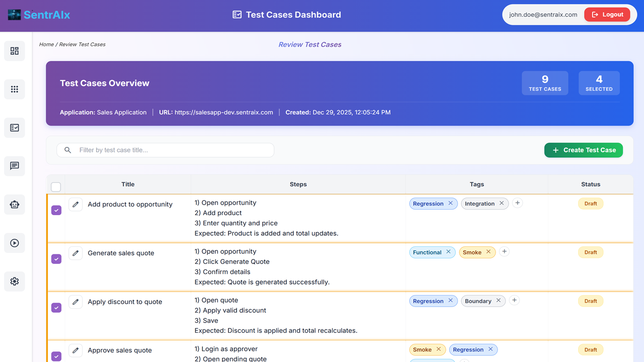This screenshot has height=362, width=644.
Task: Click Tags column header
Action: coord(477,184)
